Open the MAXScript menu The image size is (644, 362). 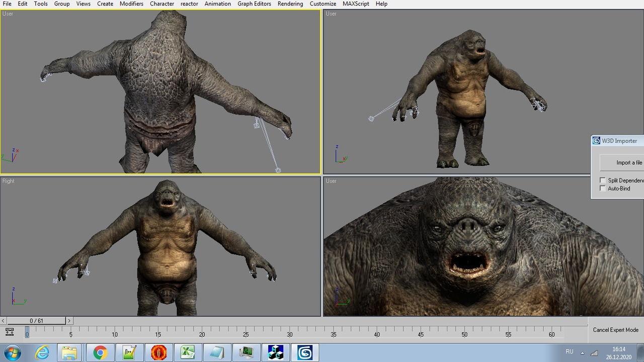click(x=356, y=4)
